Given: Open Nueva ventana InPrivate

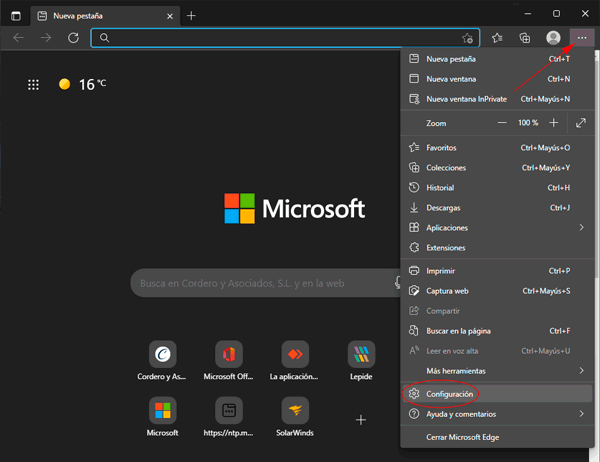Looking at the screenshot, I should [496, 99].
